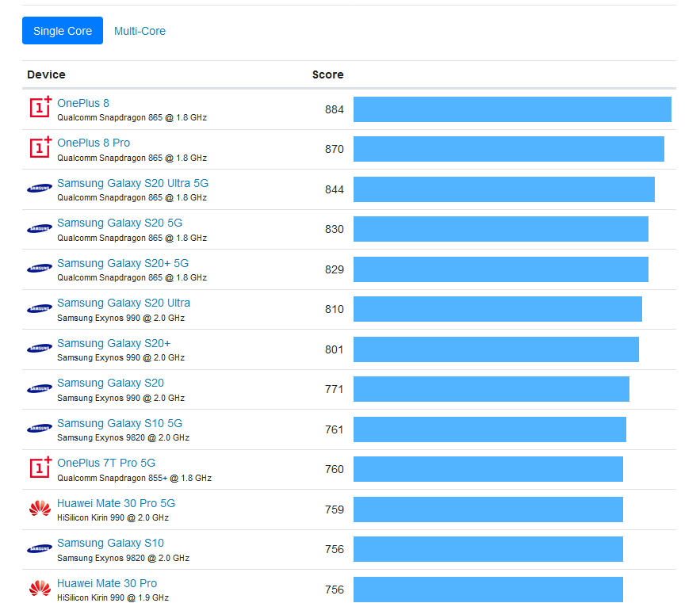Click the Device column header

coord(46,74)
